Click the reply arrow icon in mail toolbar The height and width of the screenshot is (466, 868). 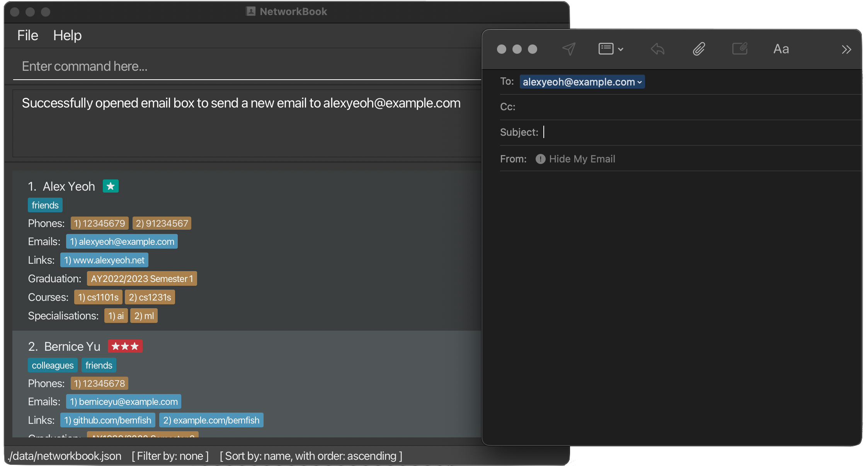click(657, 49)
